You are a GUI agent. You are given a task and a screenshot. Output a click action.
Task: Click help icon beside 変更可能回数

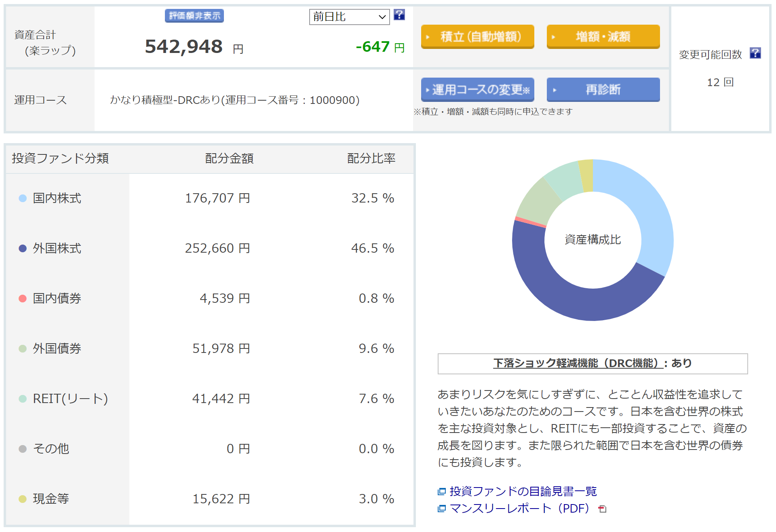(755, 53)
